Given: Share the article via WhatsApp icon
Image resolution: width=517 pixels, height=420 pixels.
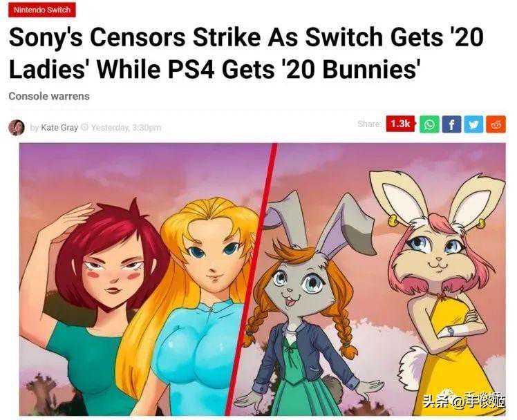Looking at the screenshot, I should click(429, 124).
